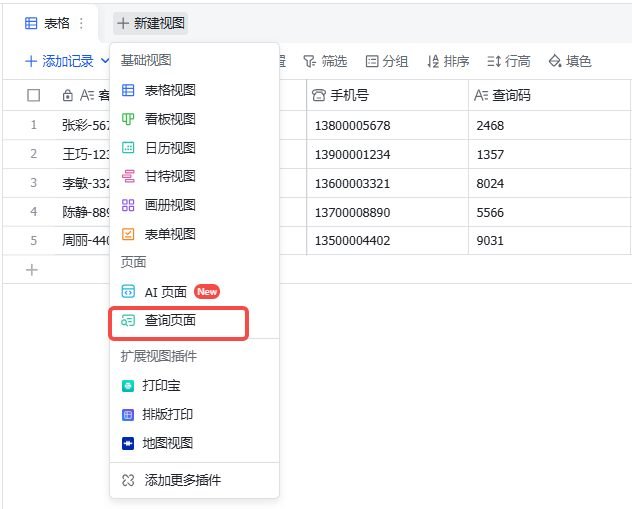Viewport: 632px width, 509px height.
Task: Click the 查询码 column header
Action: tap(549, 95)
